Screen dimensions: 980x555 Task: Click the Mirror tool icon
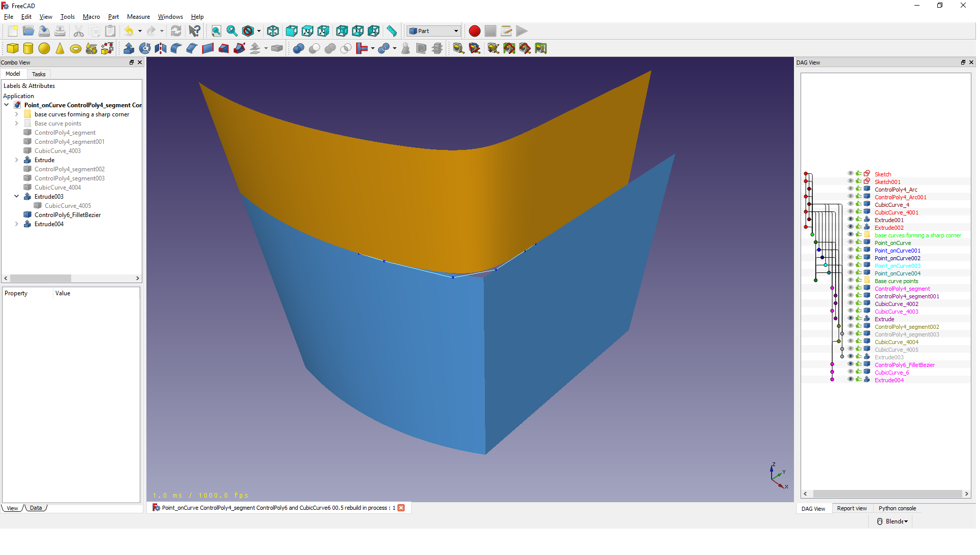click(161, 49)
